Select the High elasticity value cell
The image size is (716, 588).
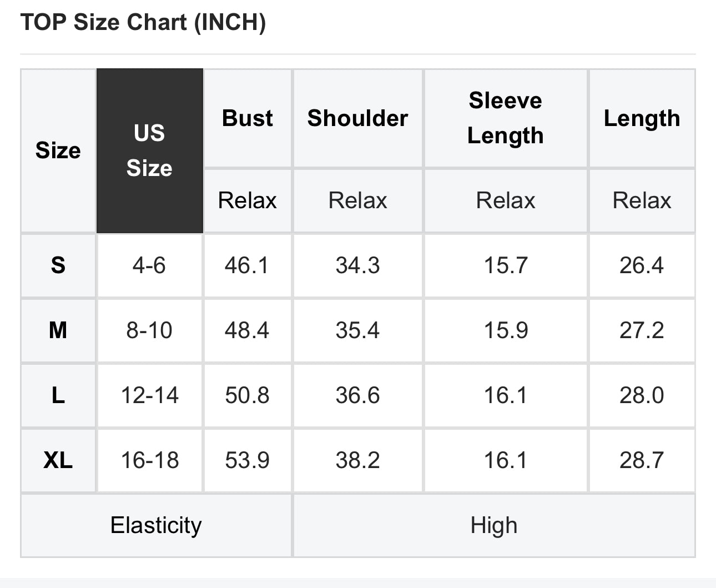(x=493, y=525)
